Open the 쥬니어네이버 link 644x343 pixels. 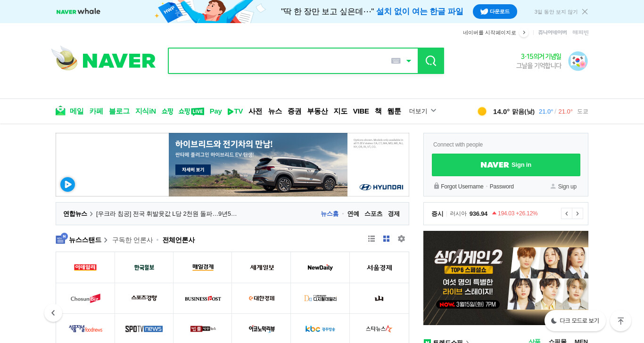click(553, 33)
